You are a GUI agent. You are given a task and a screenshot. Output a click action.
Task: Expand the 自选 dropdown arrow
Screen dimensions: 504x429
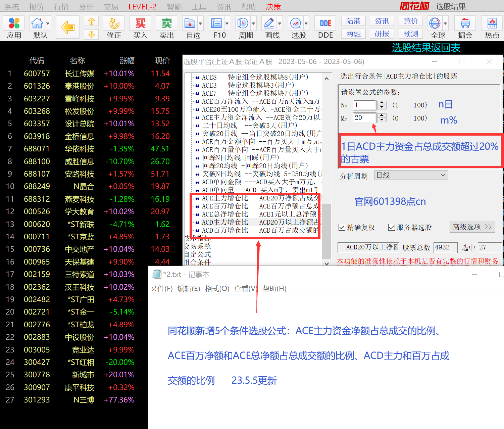pos(201,23)
